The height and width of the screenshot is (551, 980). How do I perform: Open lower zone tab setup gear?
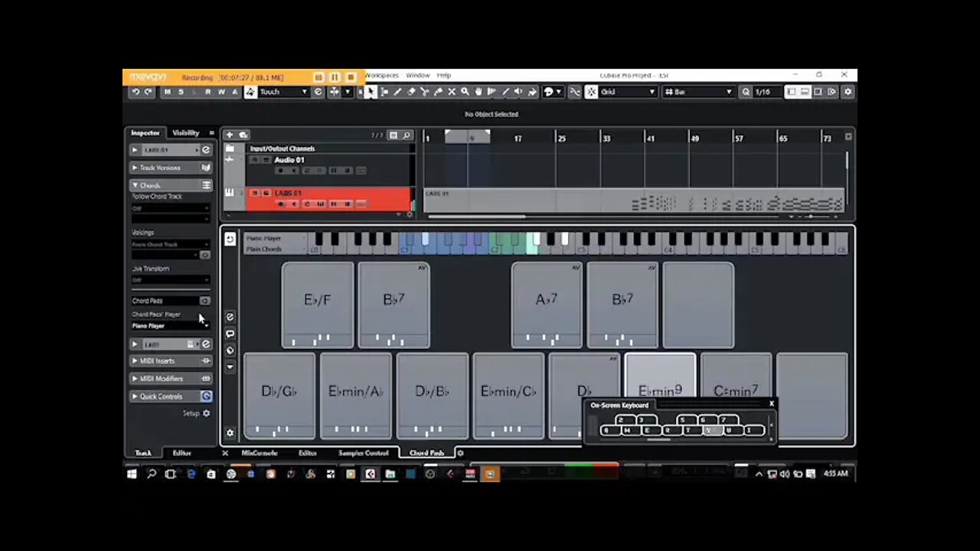(460, 453)
